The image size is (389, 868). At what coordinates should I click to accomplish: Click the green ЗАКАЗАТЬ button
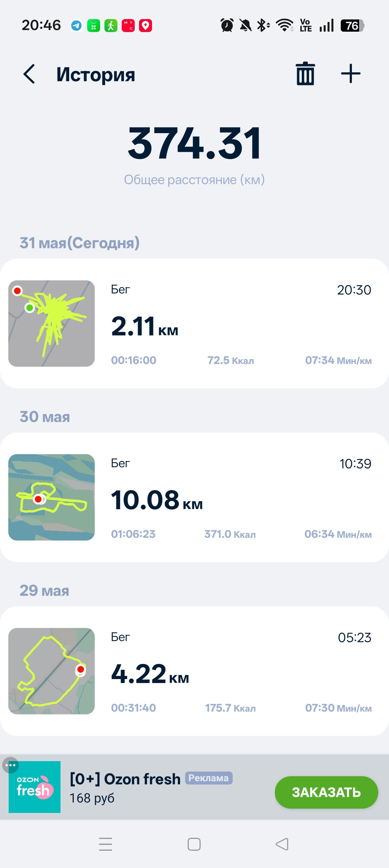pos(326,792)
